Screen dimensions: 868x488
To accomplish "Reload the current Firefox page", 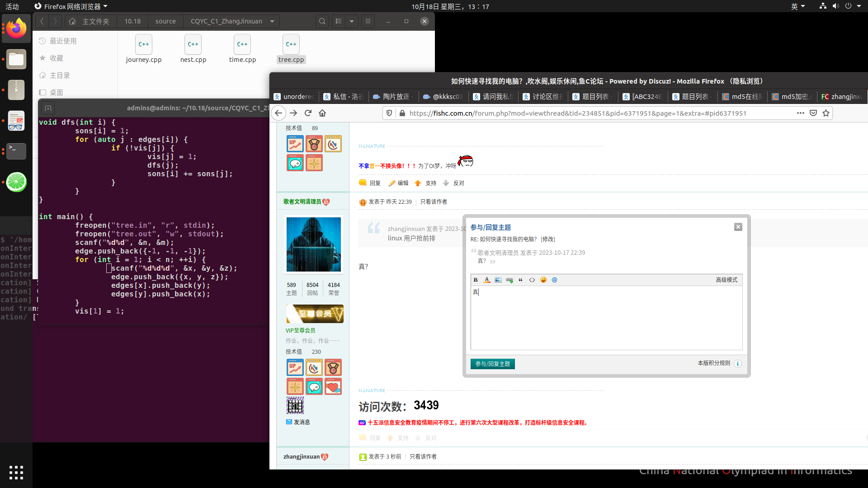I will pyautogui.click(x=308, y=113).
